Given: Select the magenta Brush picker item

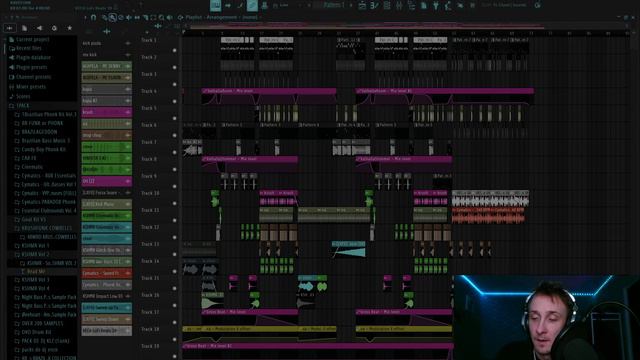Looking at the screenshot, I should click(107, 112).
